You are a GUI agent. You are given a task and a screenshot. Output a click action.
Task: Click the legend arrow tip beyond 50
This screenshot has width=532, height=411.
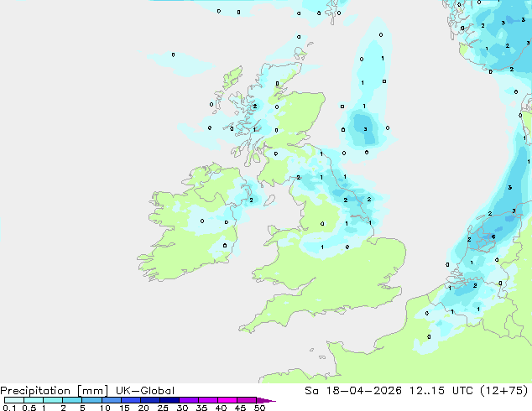(x=268, y=400)
